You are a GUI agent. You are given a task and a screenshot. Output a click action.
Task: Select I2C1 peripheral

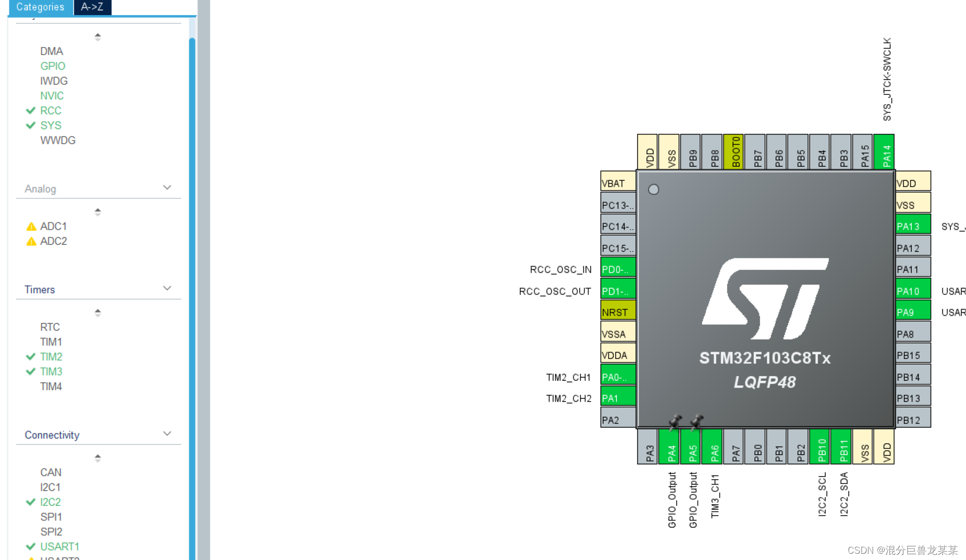click(x=50, y=487)
